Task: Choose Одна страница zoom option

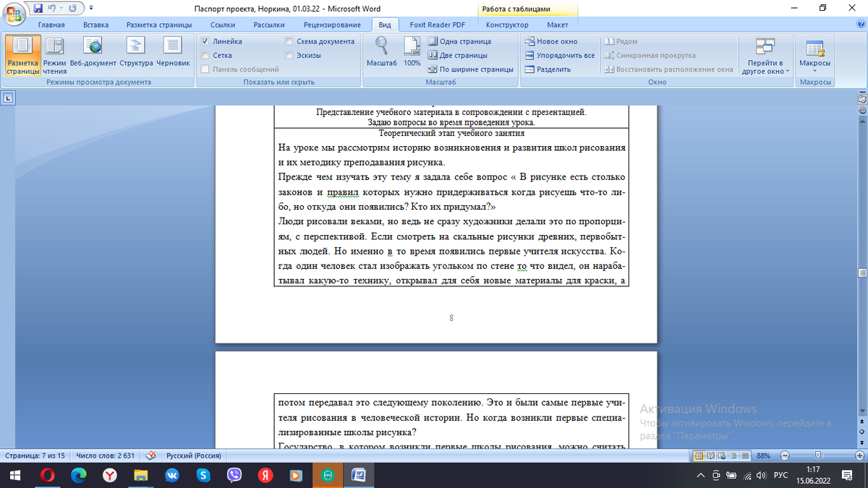Action: [x=459, y=41]
